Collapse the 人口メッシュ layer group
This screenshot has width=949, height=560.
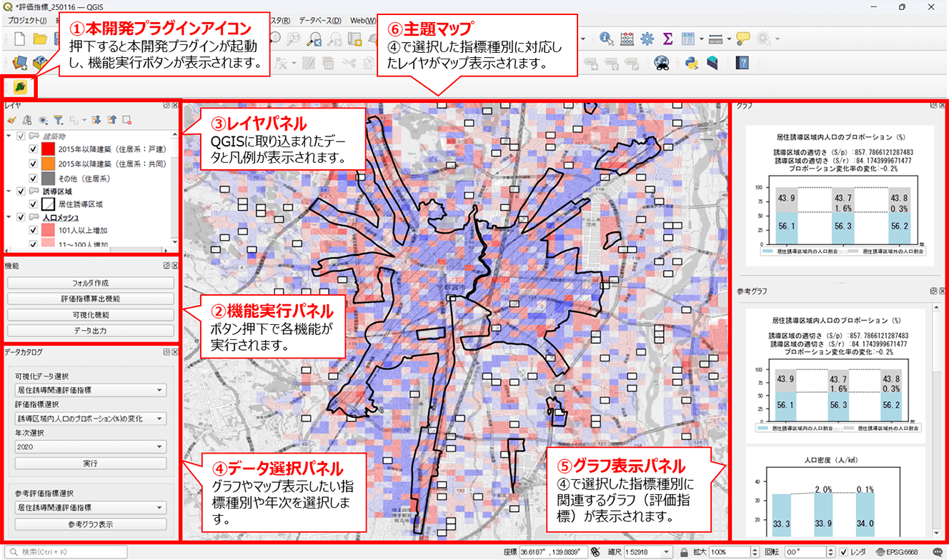pyautogui.click(x=9, y=217)
